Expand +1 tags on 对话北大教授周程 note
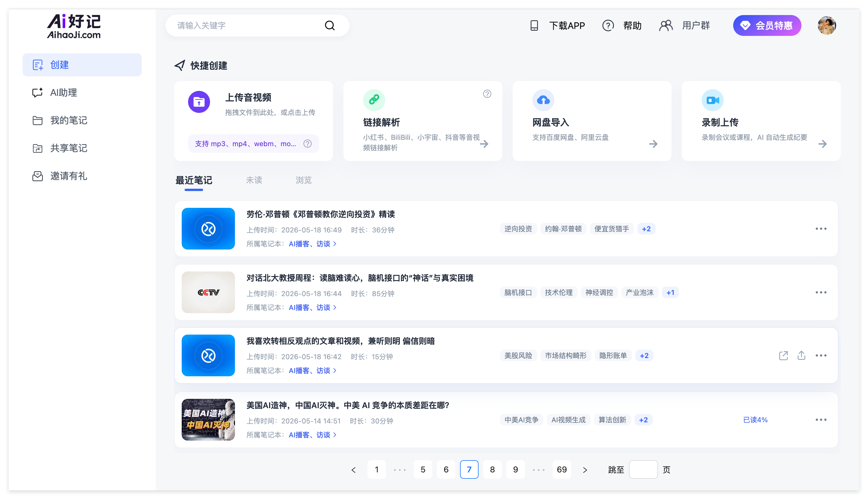The width and height of the screenshot is (868, 499). [670, 293]
